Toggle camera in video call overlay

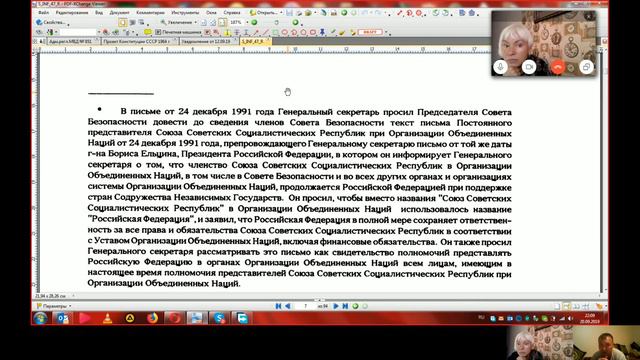[529, 67]
